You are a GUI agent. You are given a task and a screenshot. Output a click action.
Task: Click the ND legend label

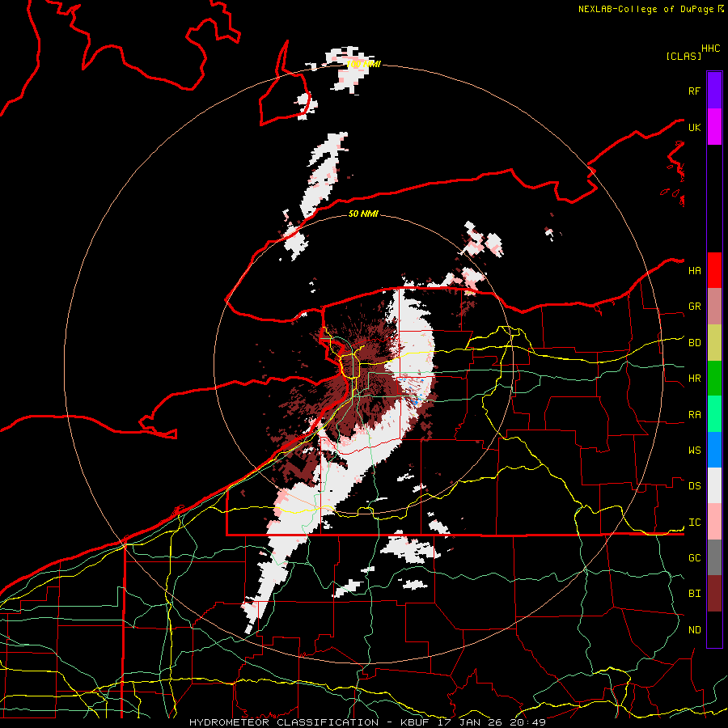(x=694, y=630)
